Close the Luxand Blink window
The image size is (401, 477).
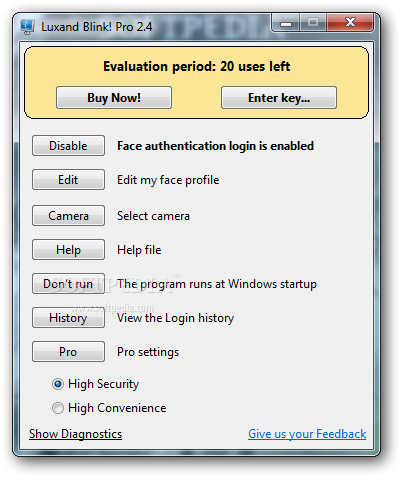[x=350, y=23]
